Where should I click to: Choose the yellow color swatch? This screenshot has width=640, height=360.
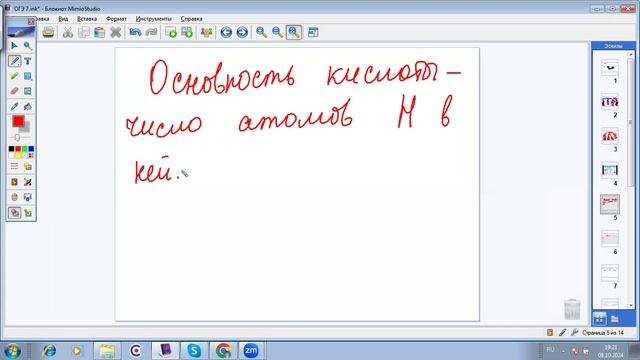tap(18, 156)
